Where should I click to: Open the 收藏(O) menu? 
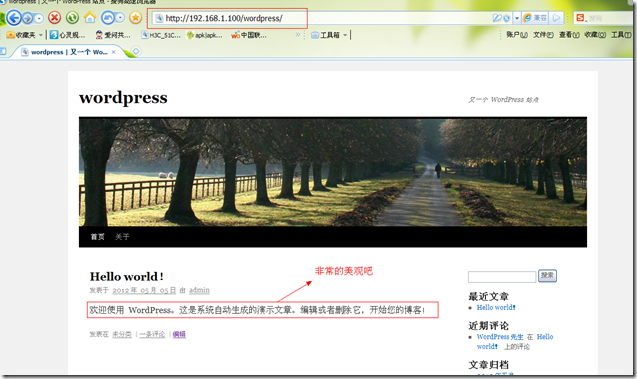pyautogui.click(x=595, y=35)
